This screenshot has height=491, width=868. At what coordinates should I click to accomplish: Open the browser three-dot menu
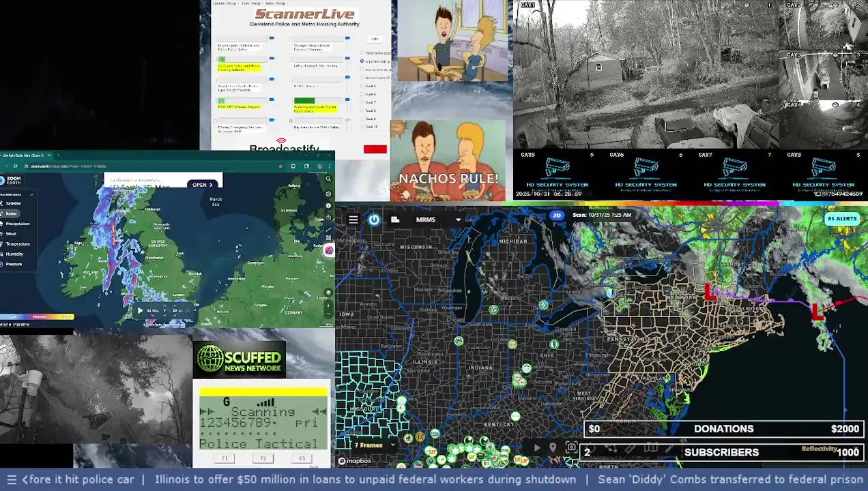(329, 166)
